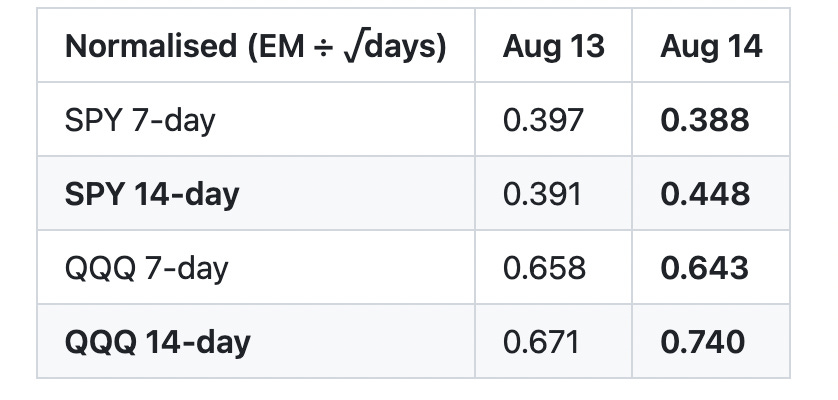Click the division sign in header
Viewport: 838px width, 400px height.
(324, 47)
